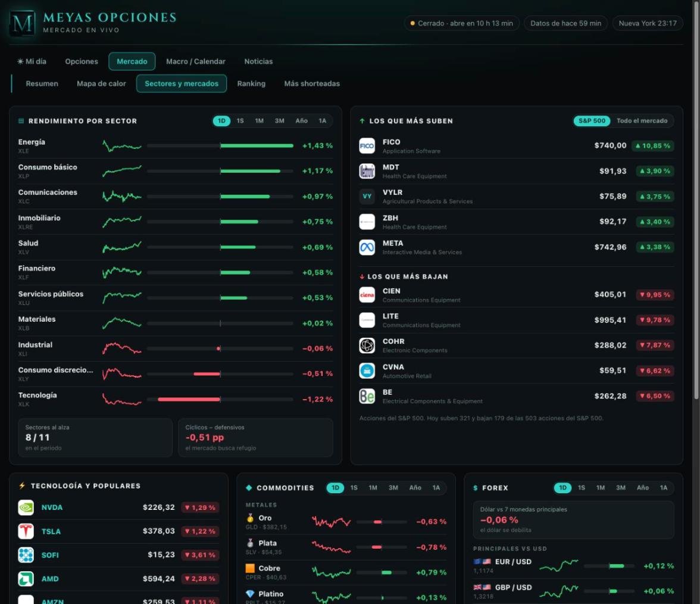Select the TSLA Tesla logo

coord(26,531)
